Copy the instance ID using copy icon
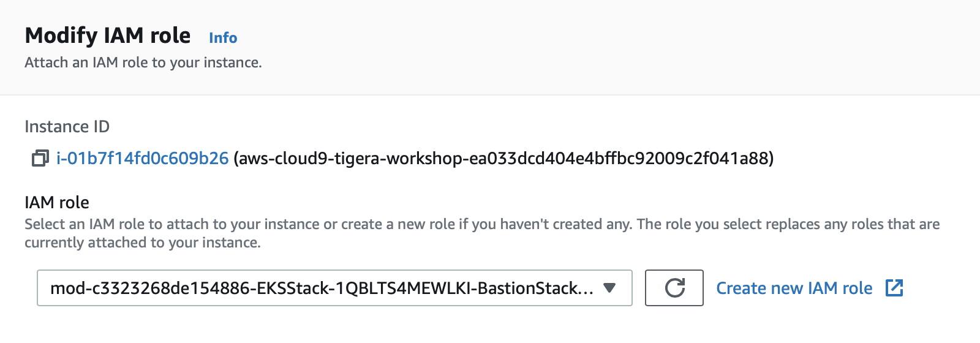Viewport: 980px width, 343px height. 40,159
